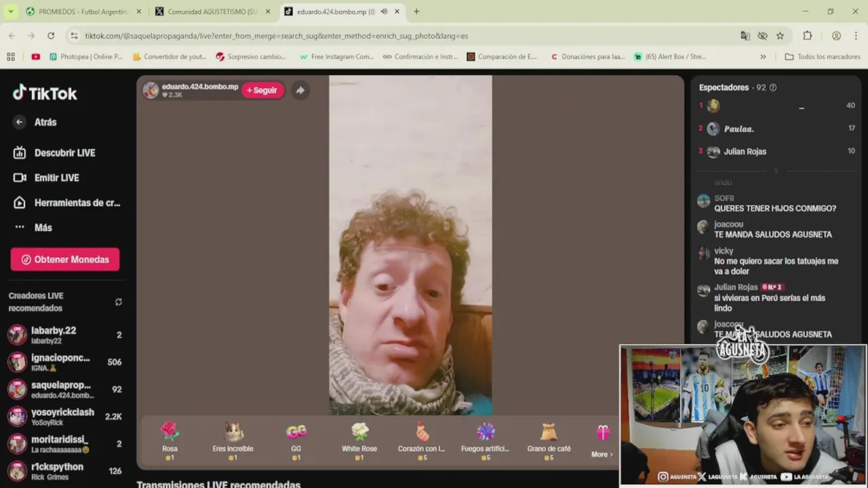The height and width of the screenshot is (488, 868).
Task: Open Convertidor de youtube bookmark
Action: [170, 57]
